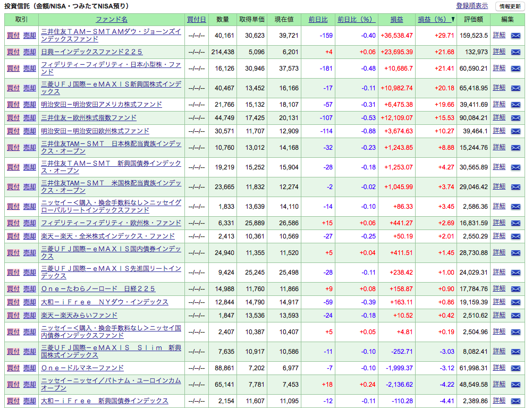Open 詳細 for ｉＦｒｅｅ ＮＹダウ・インデックス

tap(499, 302)
